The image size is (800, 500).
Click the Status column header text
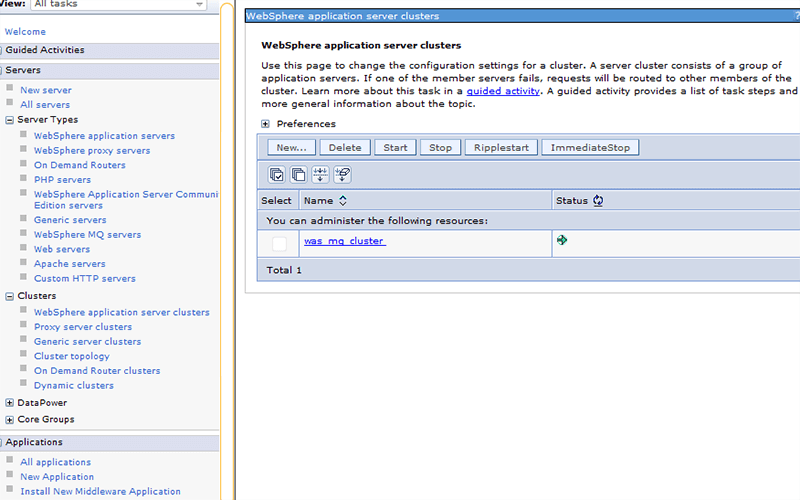click(571, 201)
